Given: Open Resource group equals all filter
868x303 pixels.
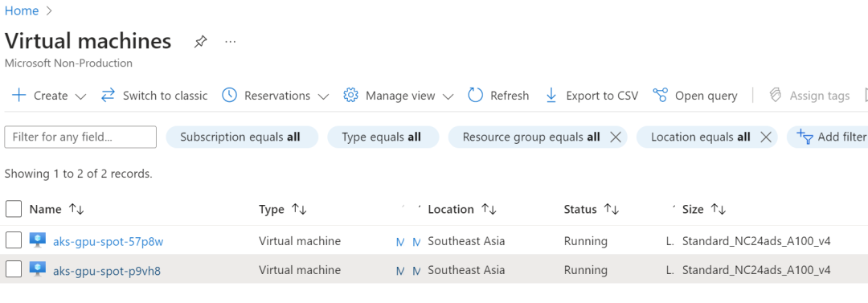Looking at the screenshot, I should coord(531,137).
